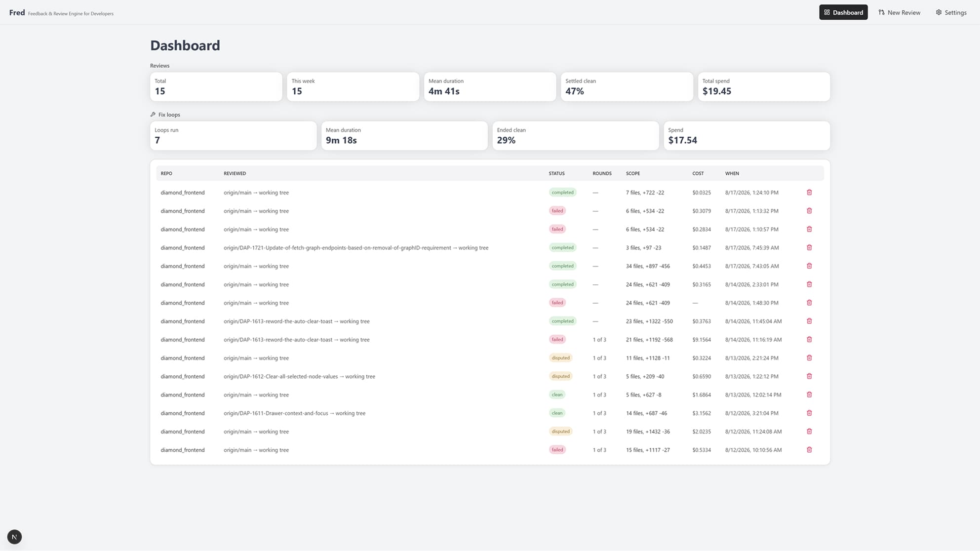Click the REPO column header

[166, 173]
